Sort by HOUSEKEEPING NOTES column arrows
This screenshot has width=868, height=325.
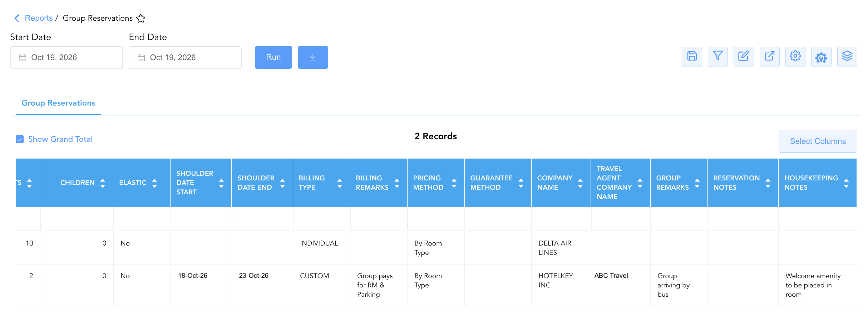pyautogui.click(x=846, y=183)
